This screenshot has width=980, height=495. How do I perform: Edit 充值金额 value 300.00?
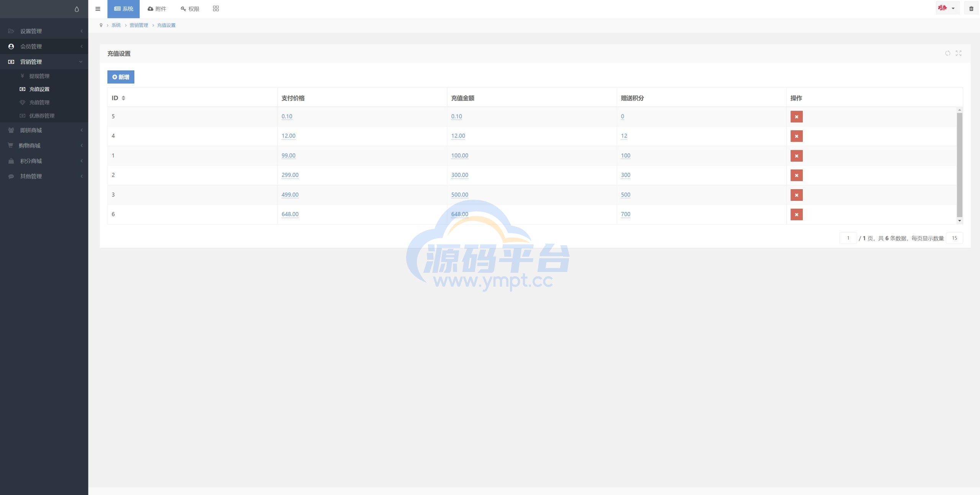tap(459, 175)
